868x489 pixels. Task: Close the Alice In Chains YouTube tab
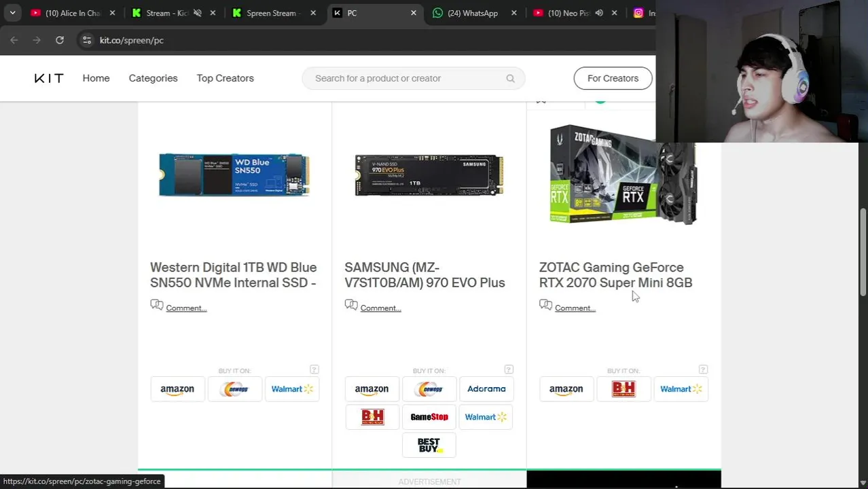112,13
